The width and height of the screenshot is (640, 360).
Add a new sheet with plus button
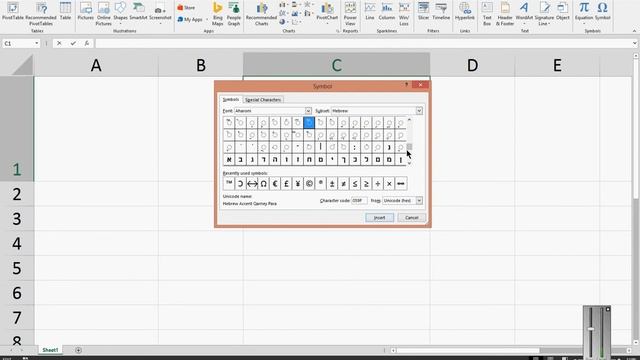[78, 350]
